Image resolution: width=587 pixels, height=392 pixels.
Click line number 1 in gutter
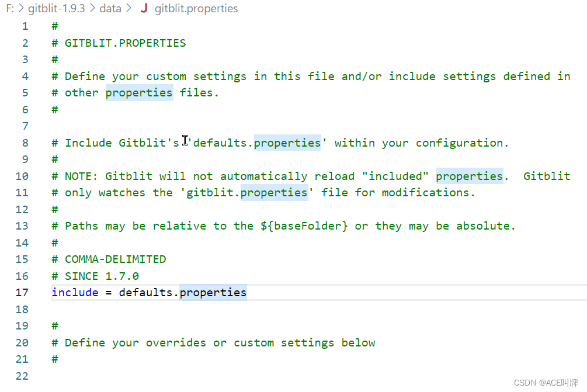coord(25,26)
